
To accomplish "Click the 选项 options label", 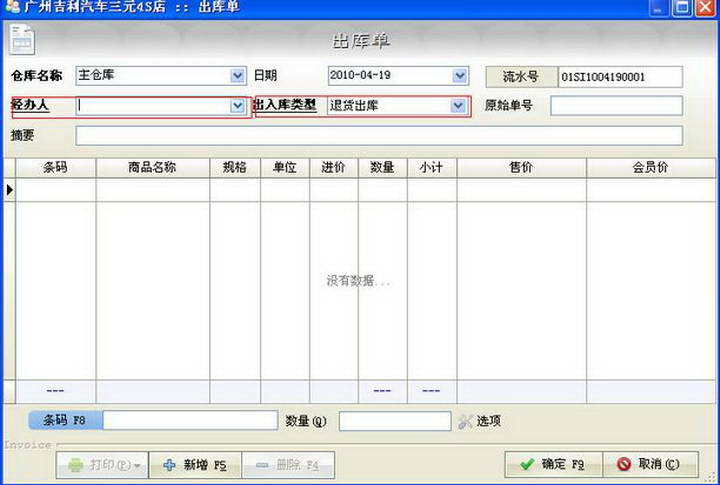I will 489,421.
